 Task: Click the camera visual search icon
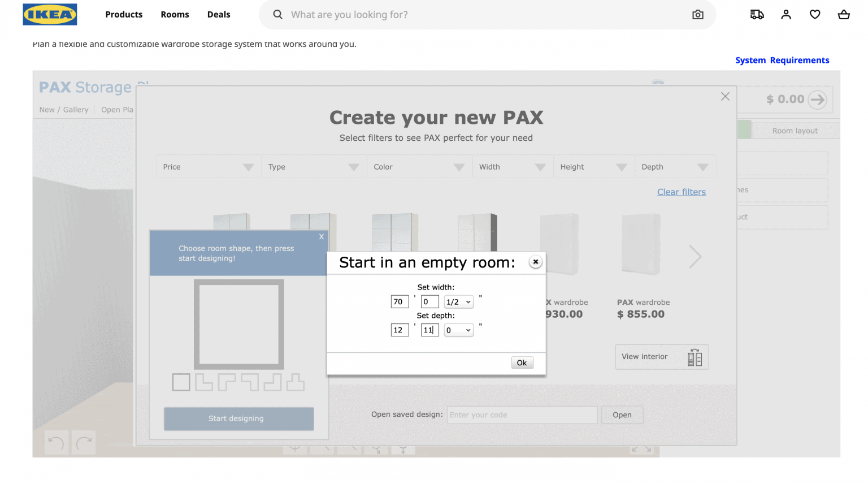click(x=697, y=14)
